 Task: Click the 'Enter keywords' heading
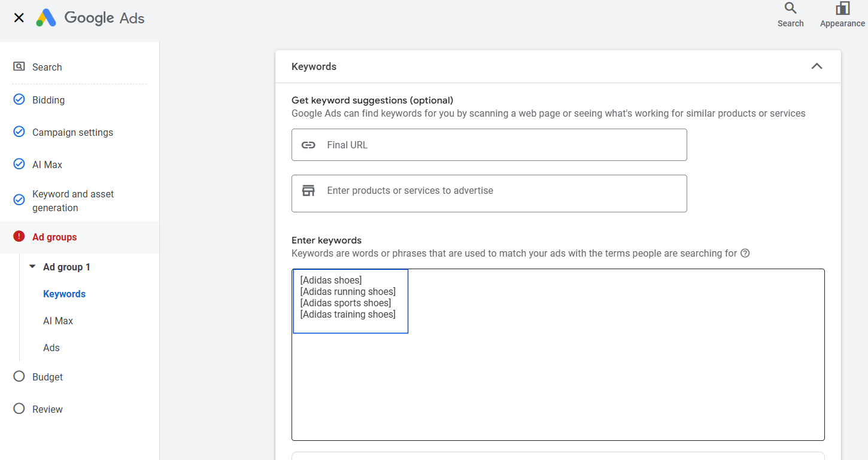[326, 240]
